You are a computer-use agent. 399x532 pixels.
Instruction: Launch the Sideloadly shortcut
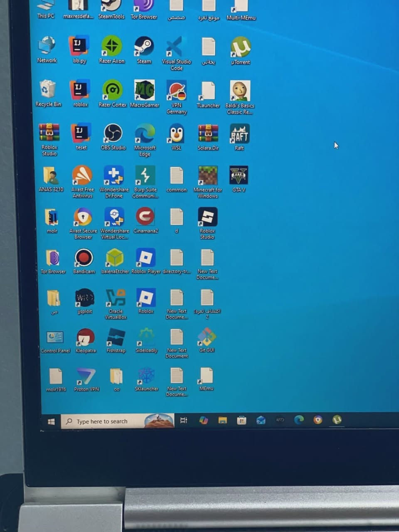point(146,337)
